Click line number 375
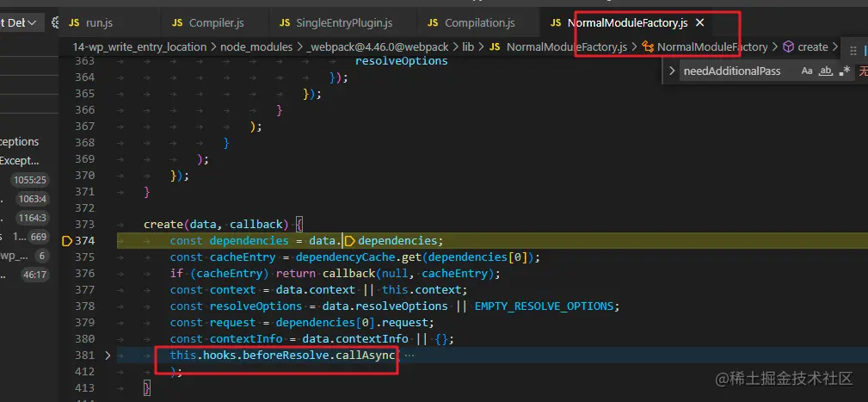 click(x=84, y=257)
